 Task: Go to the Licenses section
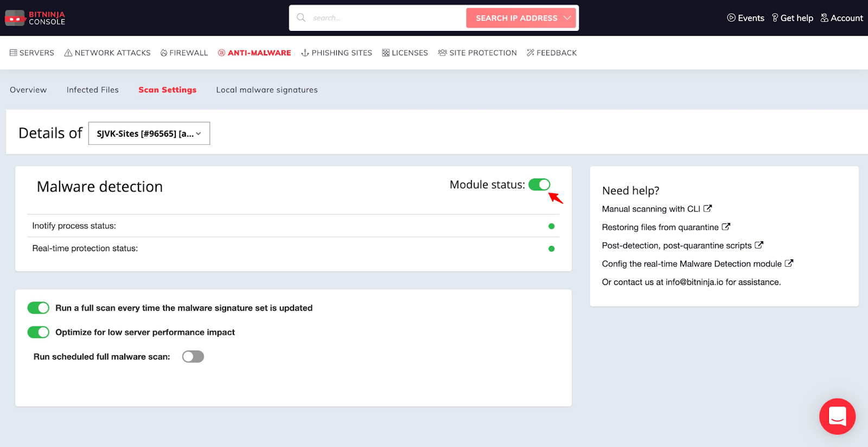[x=405, y=53]
